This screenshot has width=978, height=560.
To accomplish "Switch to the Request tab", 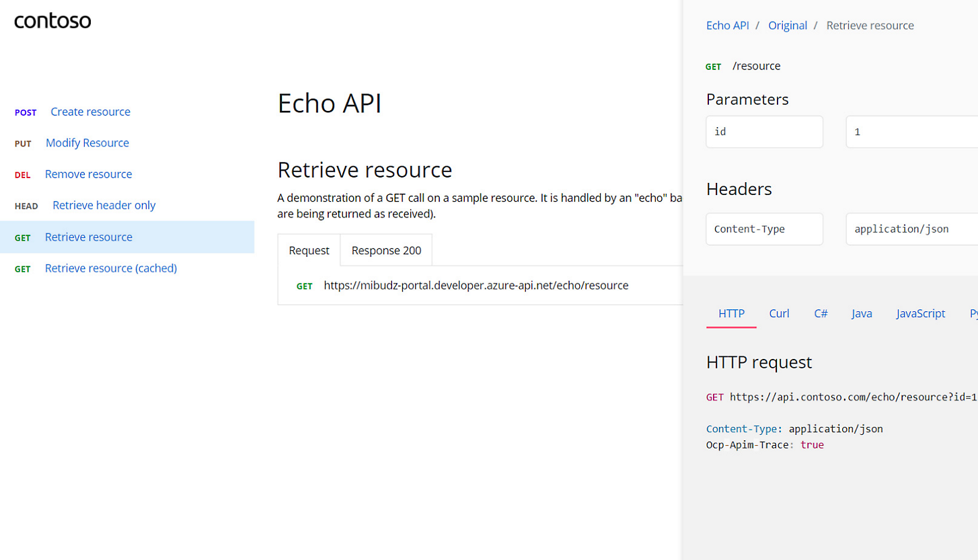I will click(309, 250).
